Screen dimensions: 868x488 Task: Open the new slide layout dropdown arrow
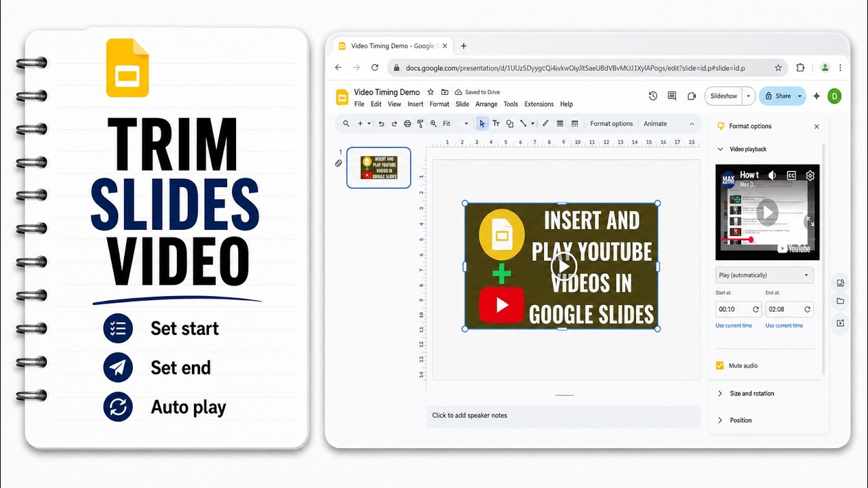[x=369, y=123]
